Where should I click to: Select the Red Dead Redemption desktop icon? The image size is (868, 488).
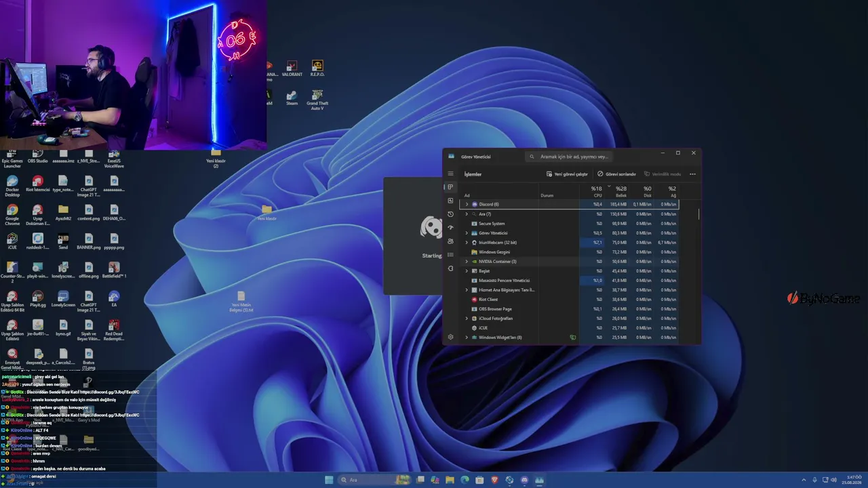tap(114, 330)
